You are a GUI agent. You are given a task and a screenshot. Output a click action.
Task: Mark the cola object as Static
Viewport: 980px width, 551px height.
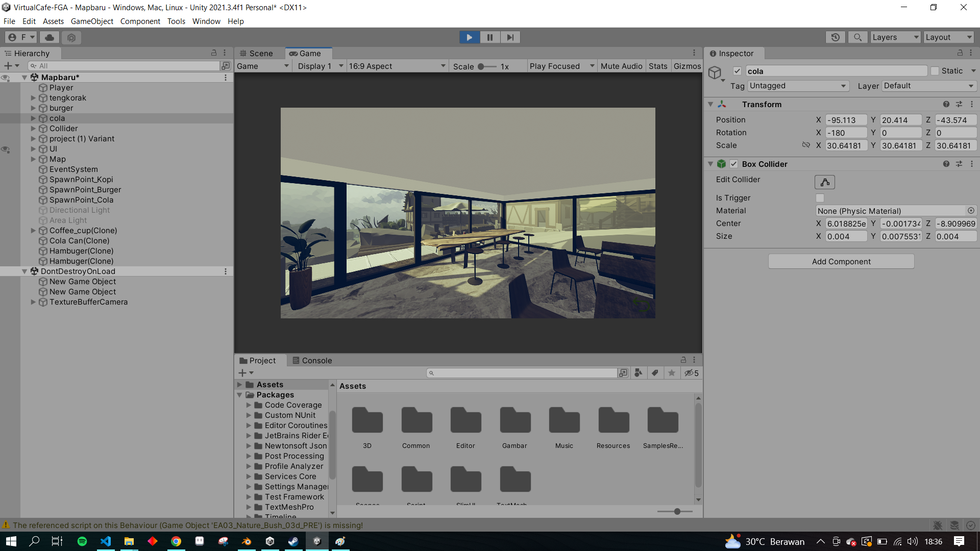coord(935,71)
